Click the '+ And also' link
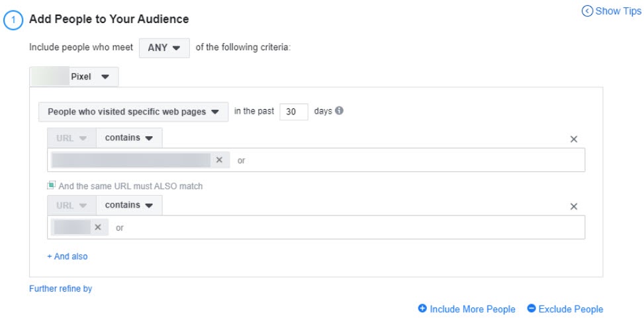Screen dimensions: 644x320 click(68, 257)
